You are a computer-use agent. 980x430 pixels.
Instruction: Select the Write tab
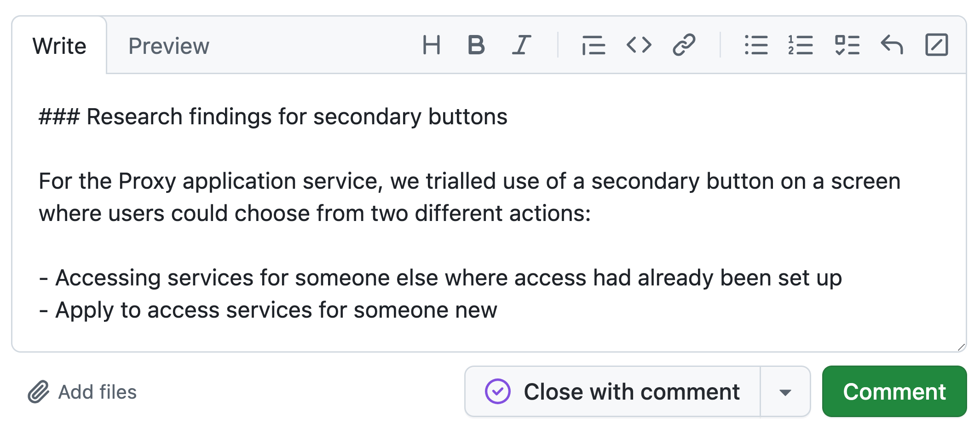click(x=59, y=45)
